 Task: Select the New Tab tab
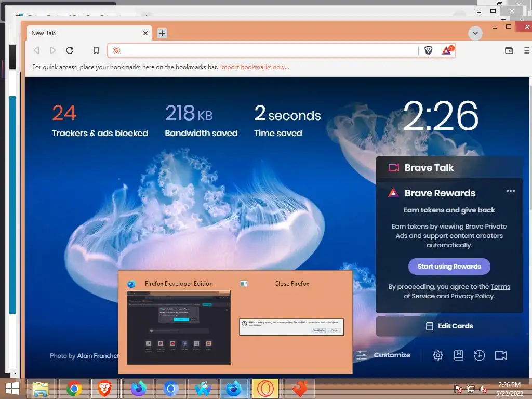tap(89, 33)
